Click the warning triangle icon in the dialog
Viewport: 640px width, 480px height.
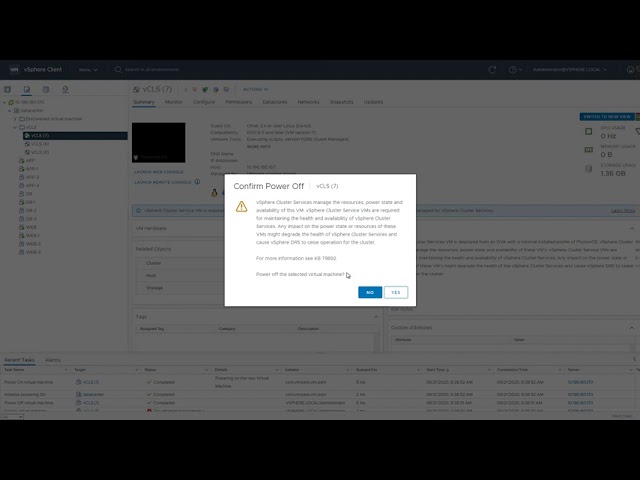241,207
